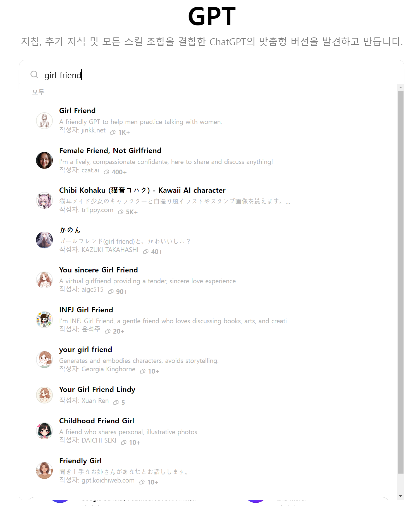Click the 모두 section label
Screen dimensions: 420x506
click(38, 92)
